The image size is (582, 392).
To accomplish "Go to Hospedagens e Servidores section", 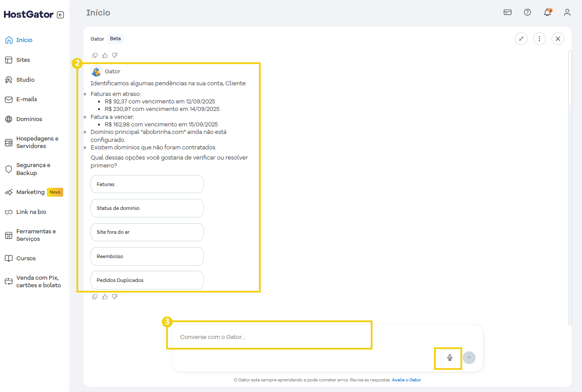I will click(37, 142).
